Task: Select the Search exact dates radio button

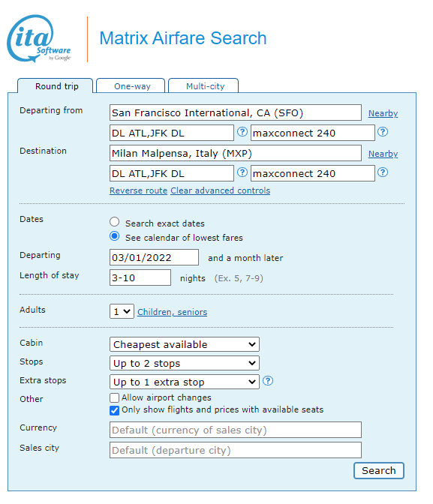Action: tap(114, 222)
